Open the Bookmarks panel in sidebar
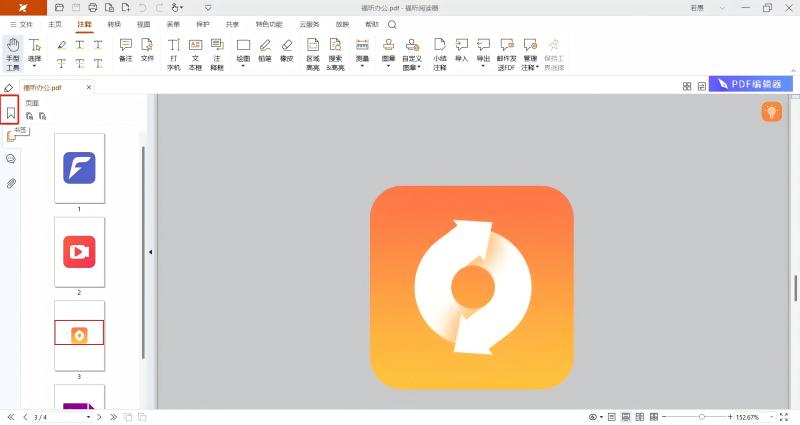This screenshot has width=800, height=425. click(11, 111)
